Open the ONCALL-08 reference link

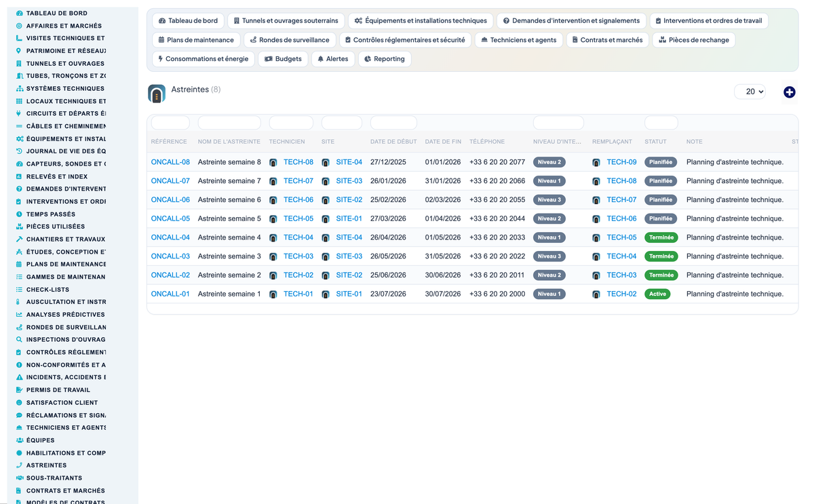pos(170,162)
